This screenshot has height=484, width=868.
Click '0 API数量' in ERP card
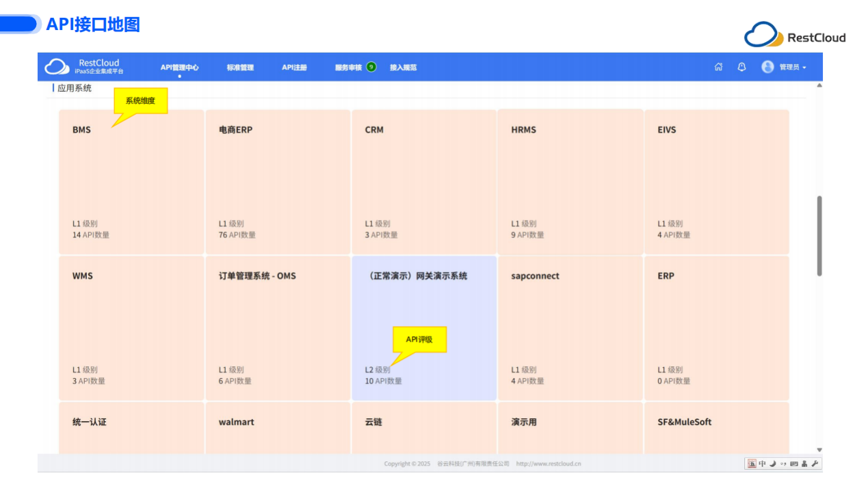[x=674, y=381]
